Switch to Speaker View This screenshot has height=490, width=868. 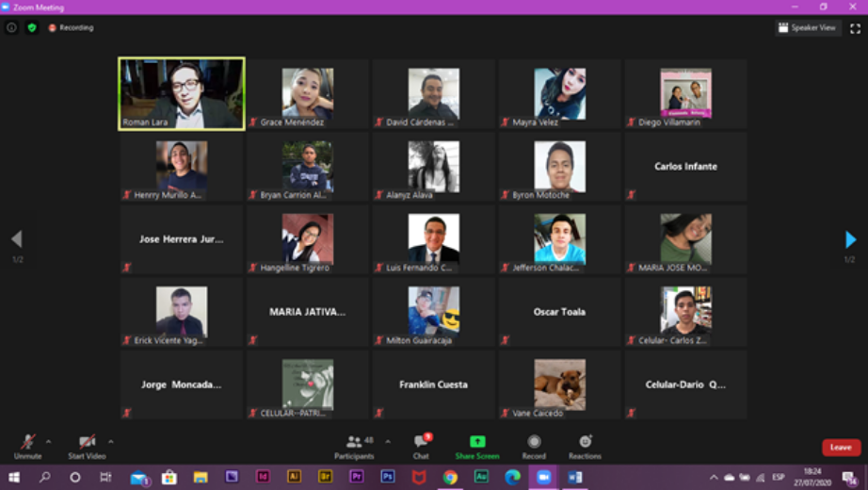[x=808, y=27]
